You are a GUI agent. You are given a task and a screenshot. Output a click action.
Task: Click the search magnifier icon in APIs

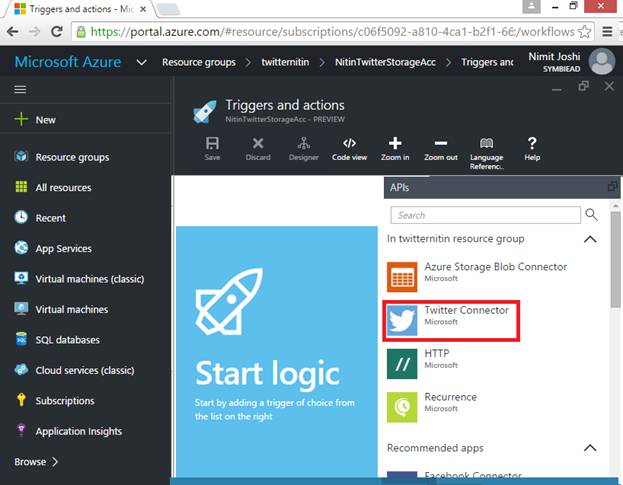tap(591, 215)
